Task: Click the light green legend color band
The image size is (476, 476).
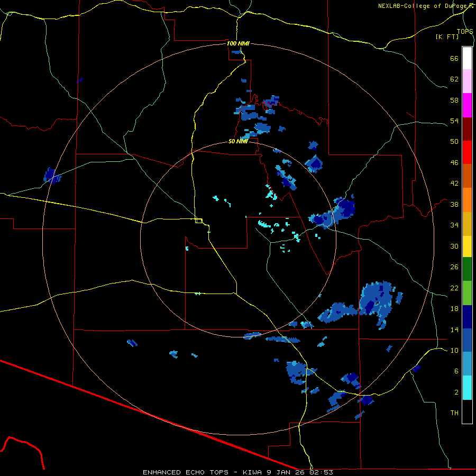Action: tap(467, 293)
